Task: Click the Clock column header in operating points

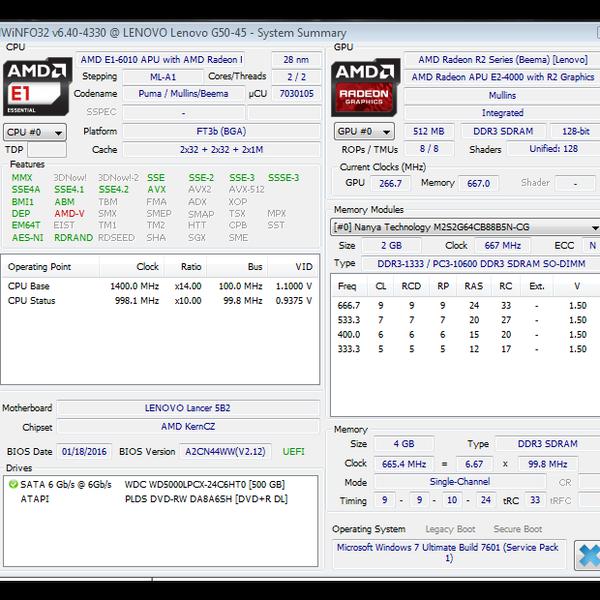Action: 132,267
